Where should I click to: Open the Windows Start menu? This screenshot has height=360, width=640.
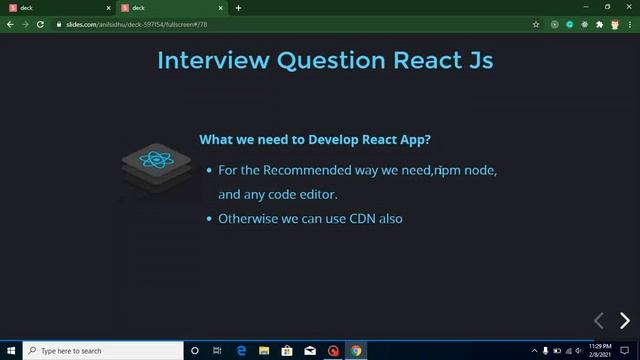[11, 351]
